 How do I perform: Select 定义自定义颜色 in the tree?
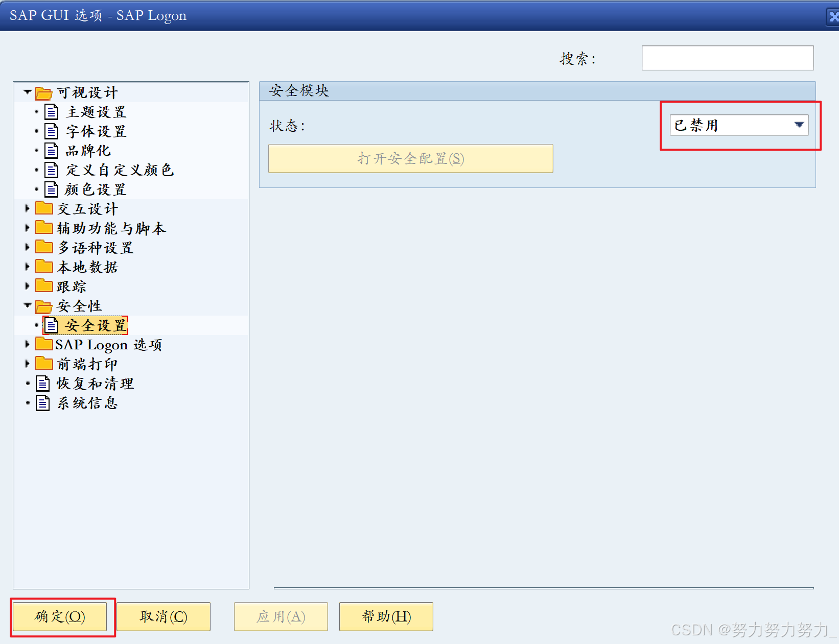pos(120,170)
